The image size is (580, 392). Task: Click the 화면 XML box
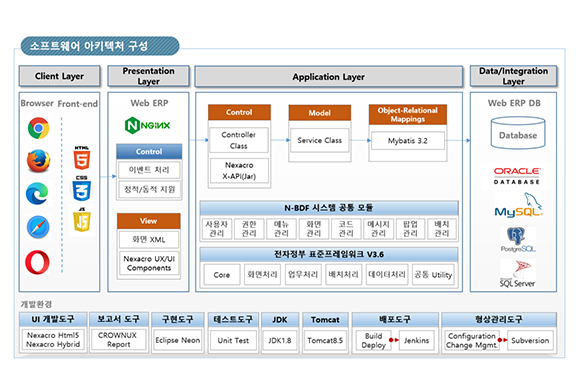pyautogui.click(x=149, y=239)
